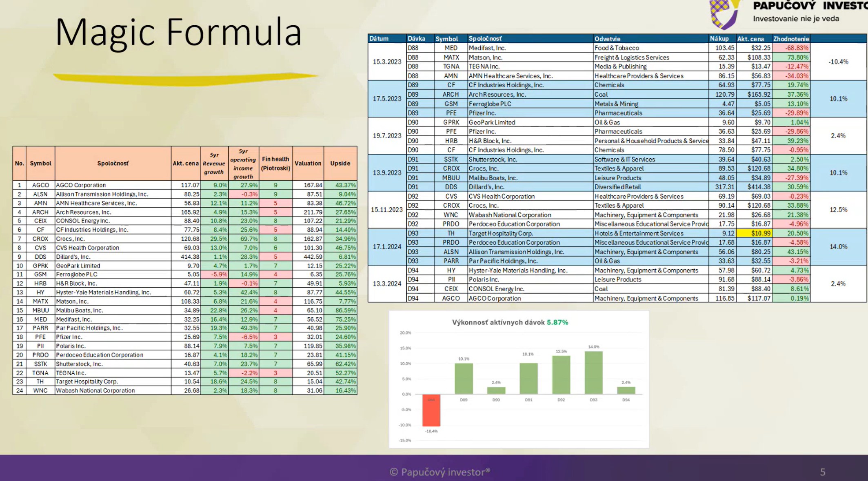Select the Zhodnotenie column header
868x481 pixels.
pyautogui.click(x=791, y=39)
